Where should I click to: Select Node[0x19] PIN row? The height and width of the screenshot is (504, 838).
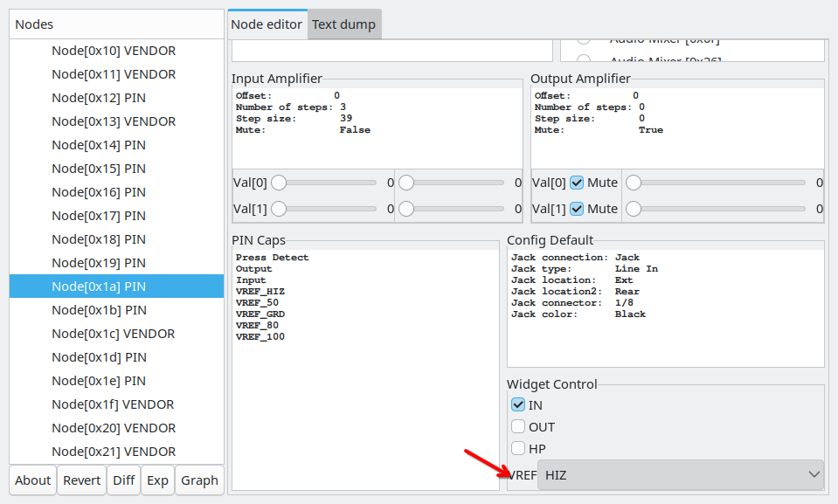(116, 262)
